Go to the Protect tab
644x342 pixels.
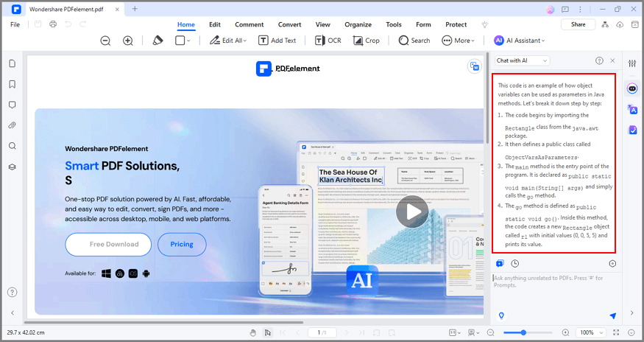456,25
